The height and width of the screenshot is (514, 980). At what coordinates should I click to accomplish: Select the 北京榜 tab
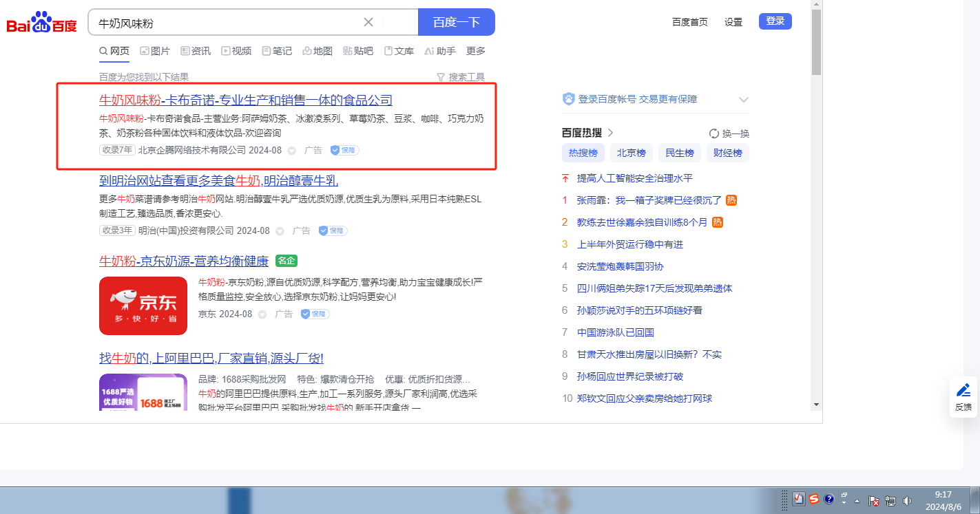[631, 153]
